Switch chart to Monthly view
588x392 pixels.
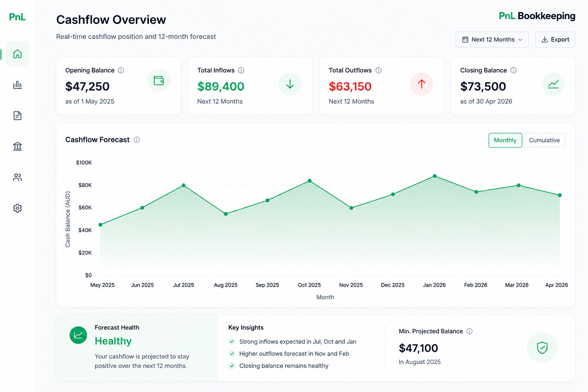click(x=505, y=140)
